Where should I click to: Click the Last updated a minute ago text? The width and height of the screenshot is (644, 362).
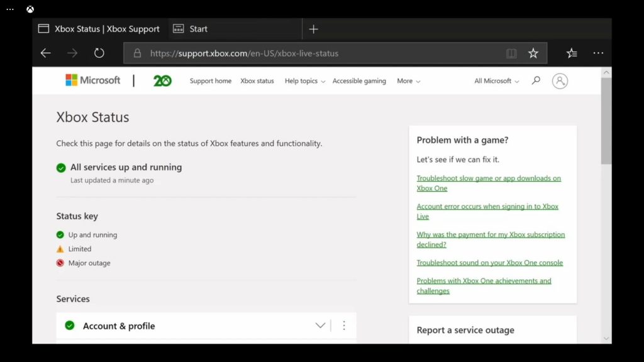click(x=112, y=180)
